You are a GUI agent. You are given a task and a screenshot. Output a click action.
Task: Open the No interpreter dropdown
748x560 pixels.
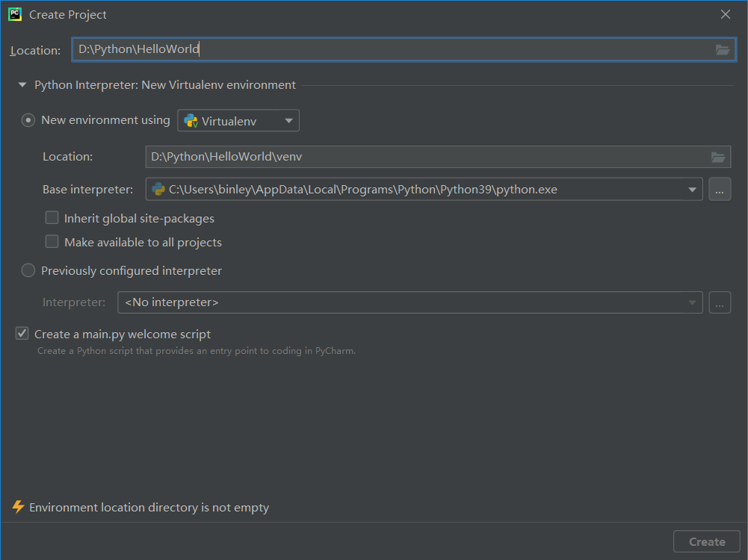point(409,302)
